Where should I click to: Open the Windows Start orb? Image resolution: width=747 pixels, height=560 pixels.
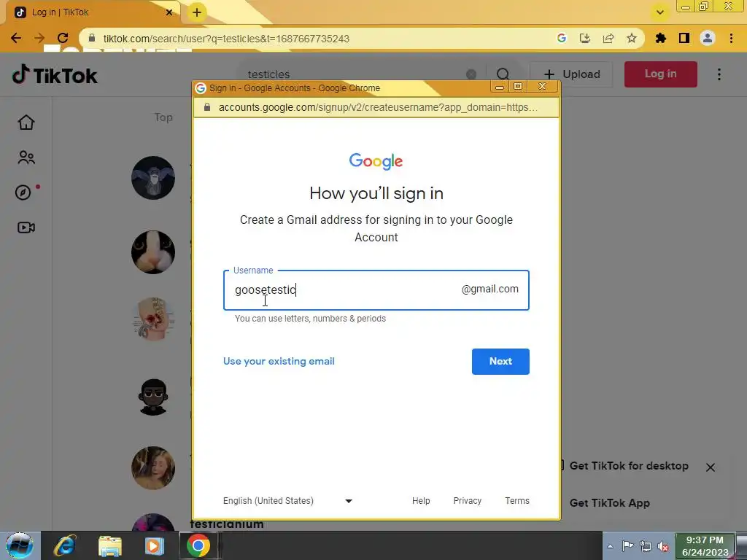[20, 545]
